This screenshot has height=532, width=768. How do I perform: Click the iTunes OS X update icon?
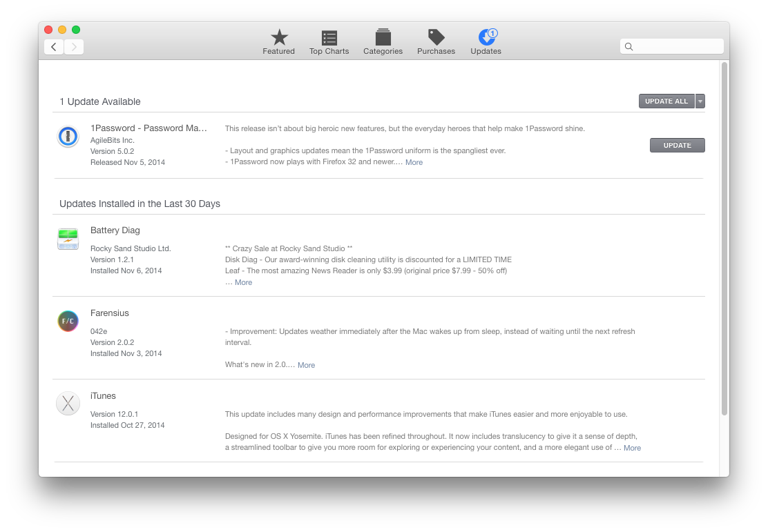pos(68,404)
